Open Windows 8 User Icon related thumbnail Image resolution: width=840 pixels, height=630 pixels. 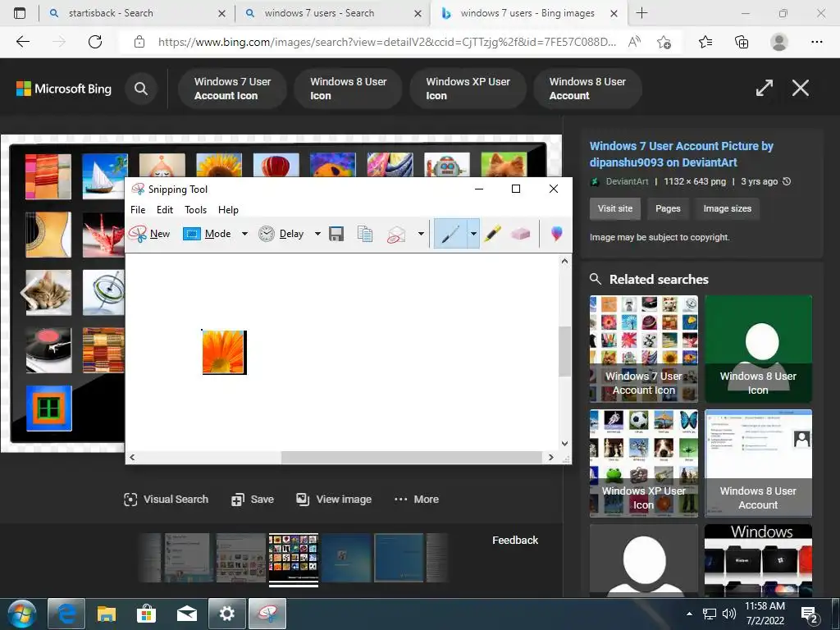[x=758, y=349]
